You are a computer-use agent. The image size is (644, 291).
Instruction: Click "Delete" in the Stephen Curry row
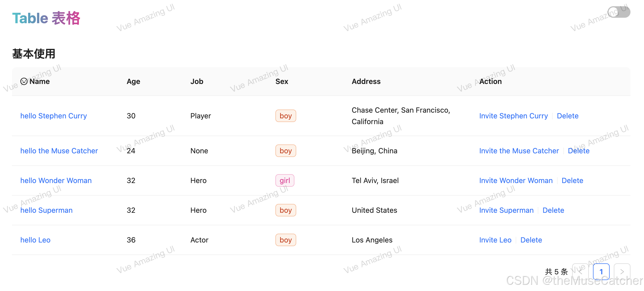(x=567, y=116)
